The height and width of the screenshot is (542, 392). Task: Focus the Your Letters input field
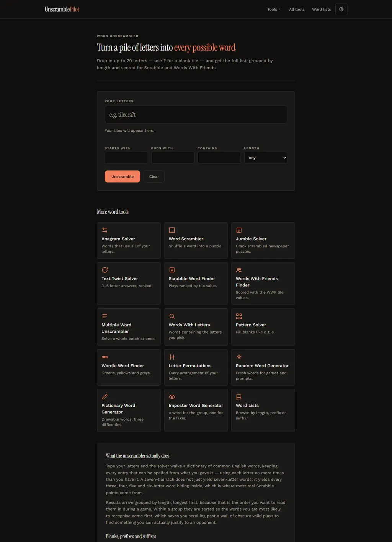196,115
